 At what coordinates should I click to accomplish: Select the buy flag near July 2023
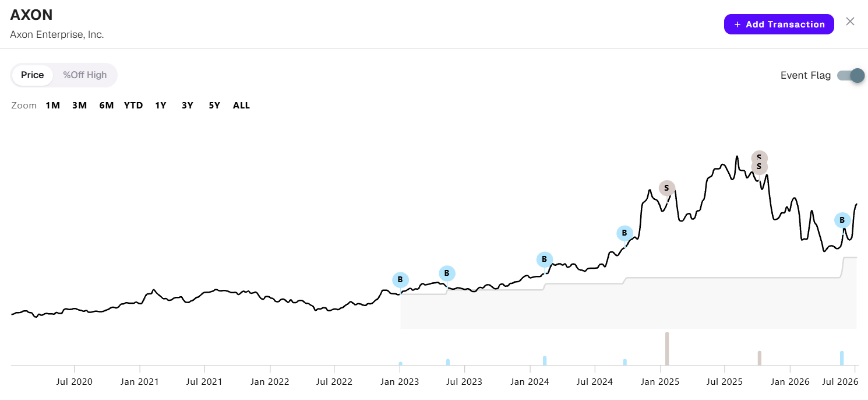tap(447, 273)
